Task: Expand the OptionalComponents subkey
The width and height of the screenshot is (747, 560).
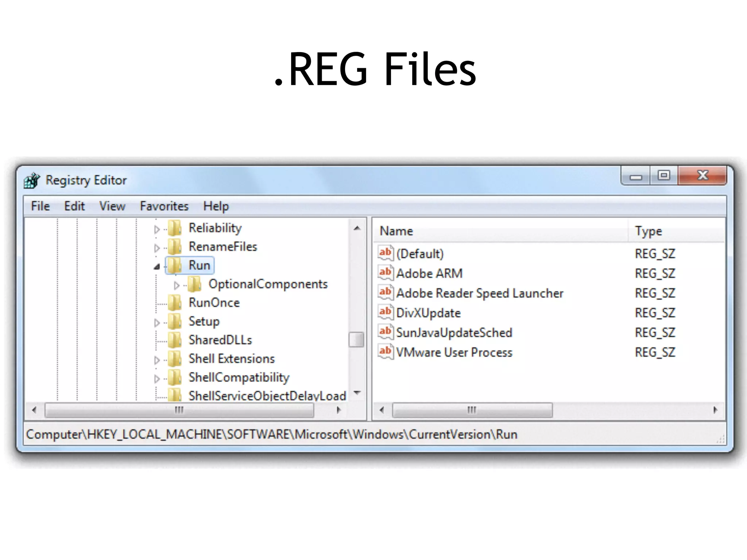Action: [177, 285]
